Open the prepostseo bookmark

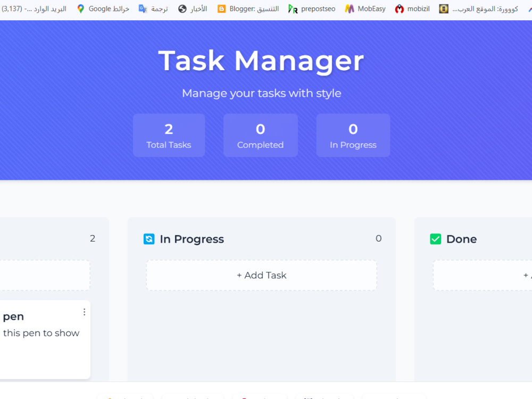[x=312, y=9]
